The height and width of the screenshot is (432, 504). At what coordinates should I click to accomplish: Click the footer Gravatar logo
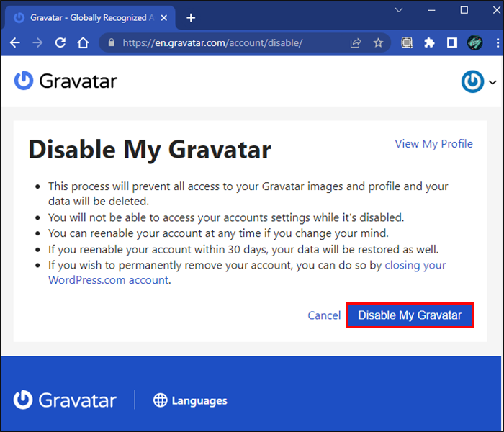[65, 400]
